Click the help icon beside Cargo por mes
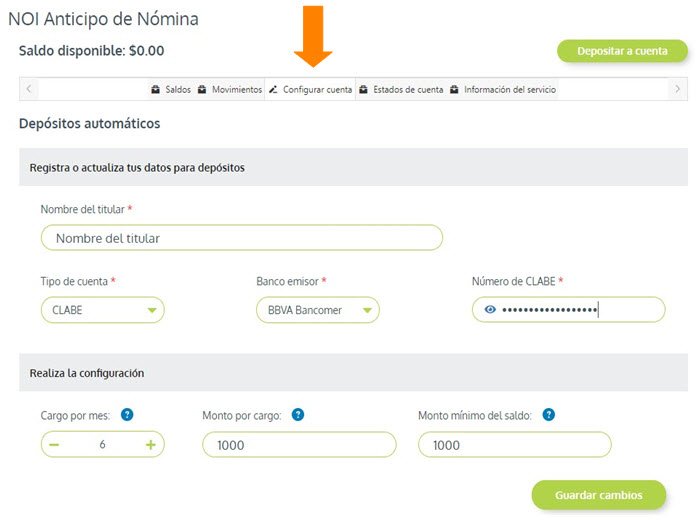This screenshot has height=524, width=697. coord(127,415)
